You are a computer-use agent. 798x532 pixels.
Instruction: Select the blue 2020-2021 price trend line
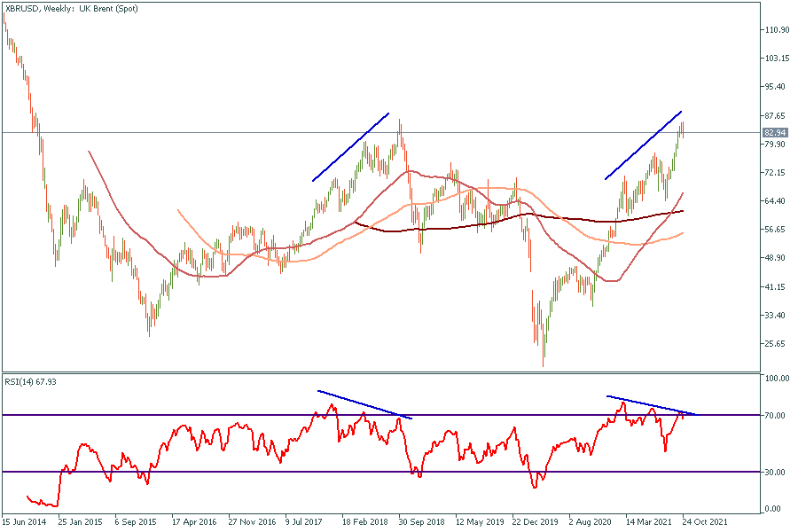(x=643, y=145)
